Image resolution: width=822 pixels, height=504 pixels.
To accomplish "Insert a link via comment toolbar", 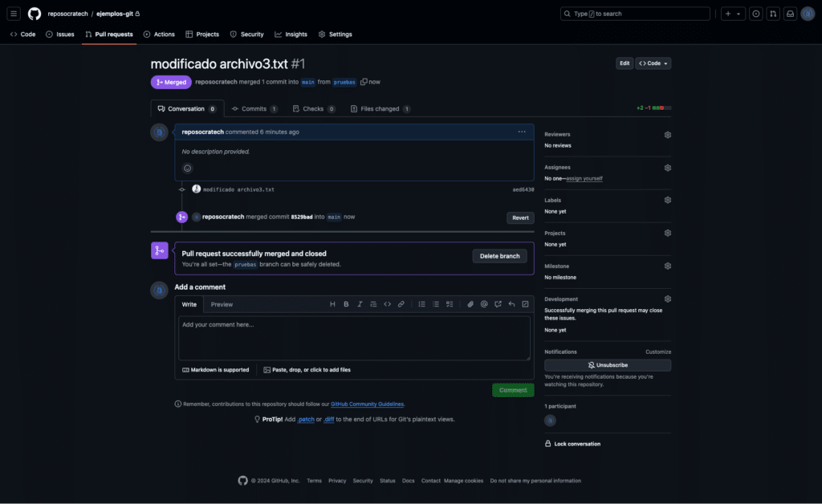I will tap(401, 304).
